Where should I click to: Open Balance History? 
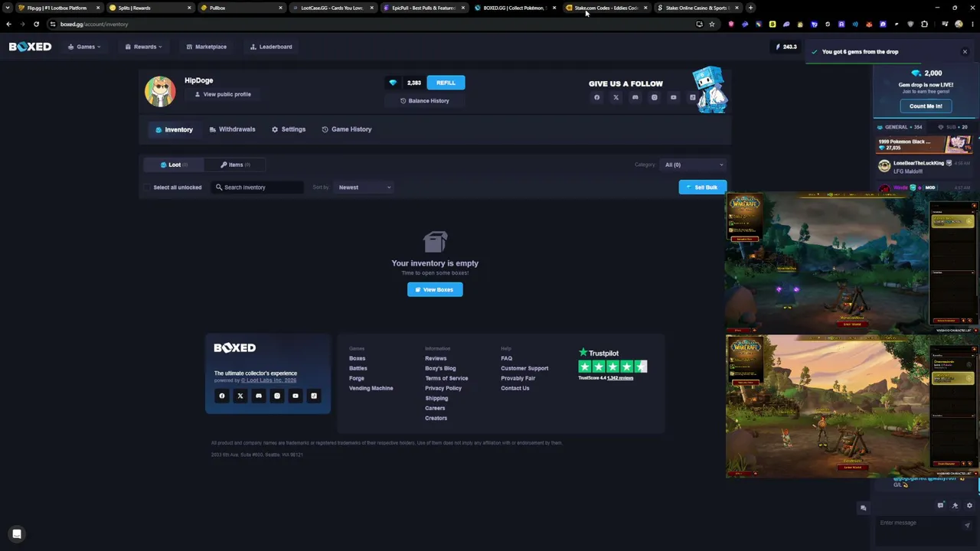[425, 101]
